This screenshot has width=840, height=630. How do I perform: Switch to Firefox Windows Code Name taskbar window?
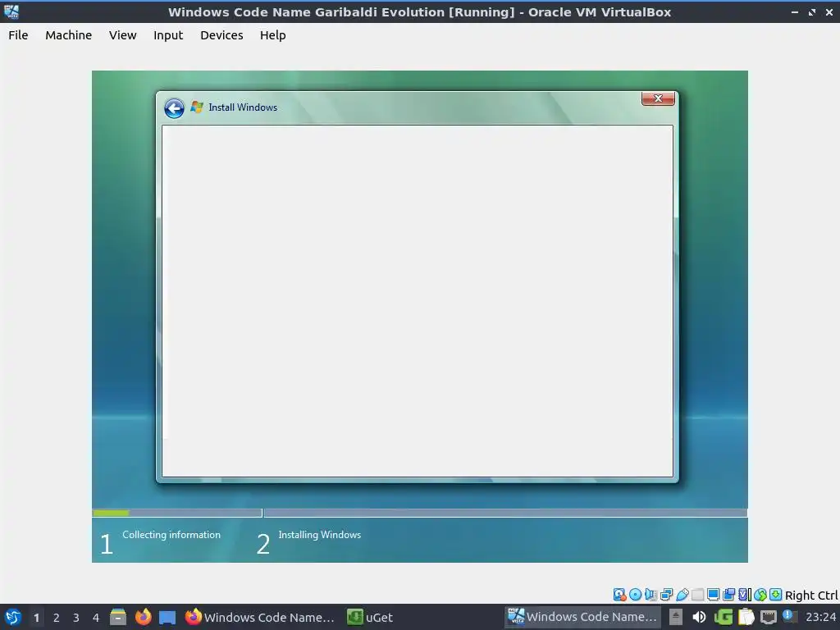tap(260, 617)
